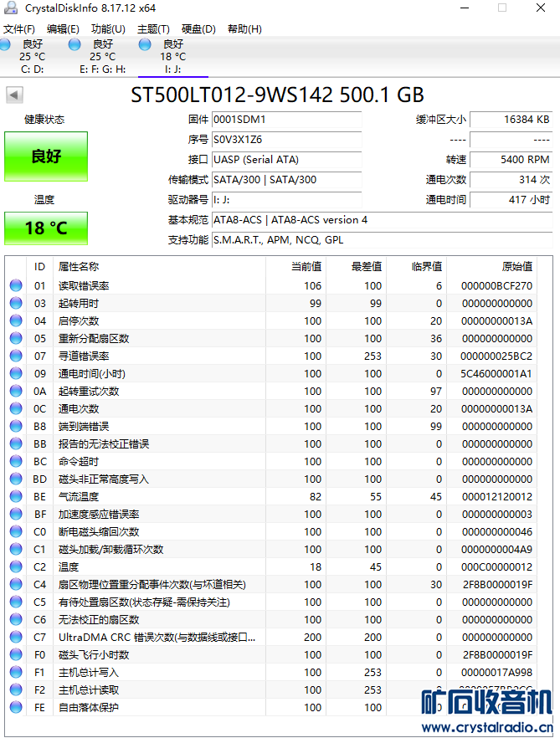
Task: Open the 功能(U) menu
Action: (108, 29)
